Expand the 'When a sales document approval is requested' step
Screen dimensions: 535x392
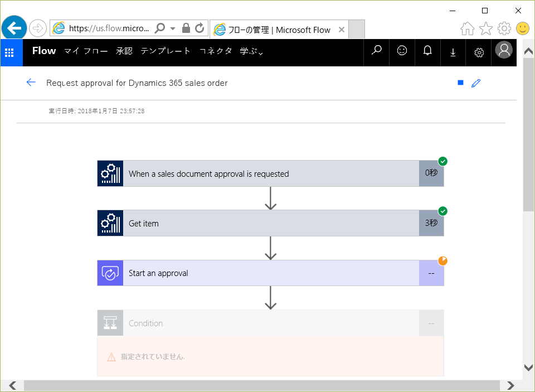tap(271, 173)
